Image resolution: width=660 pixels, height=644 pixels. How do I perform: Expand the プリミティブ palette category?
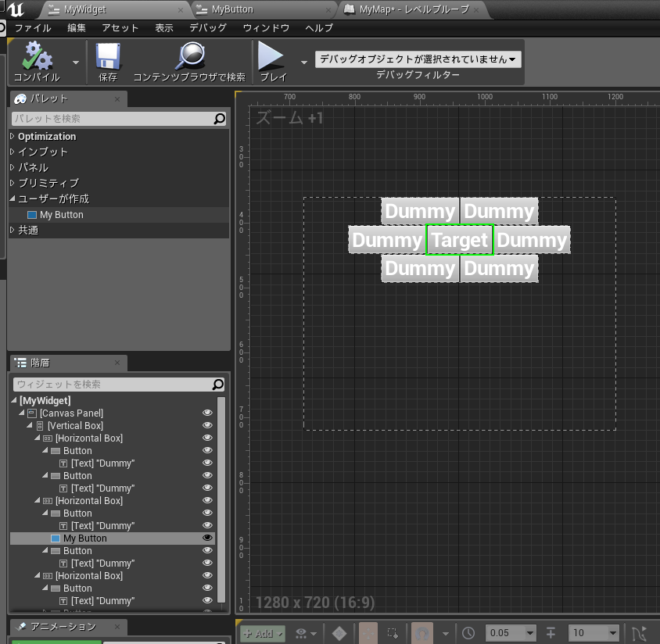13,183
